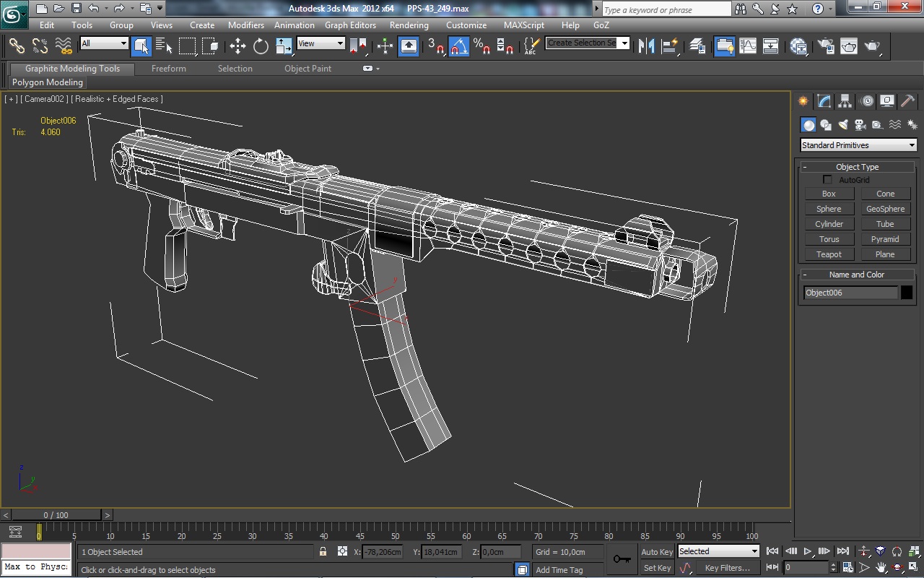Open the Curve Editor
This screenshot has width=924, height=578.
coord(748,46)
